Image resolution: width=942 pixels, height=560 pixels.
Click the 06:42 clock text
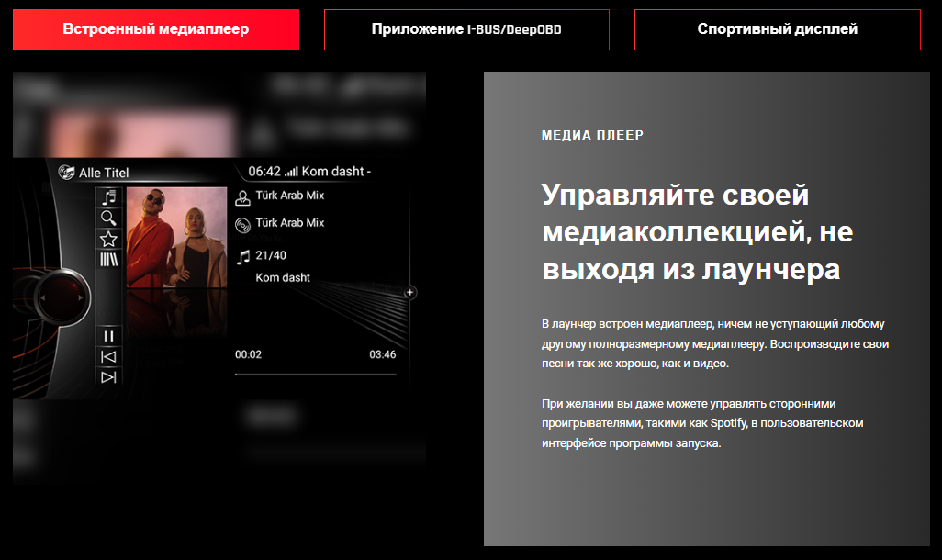[x=264, y=172]
